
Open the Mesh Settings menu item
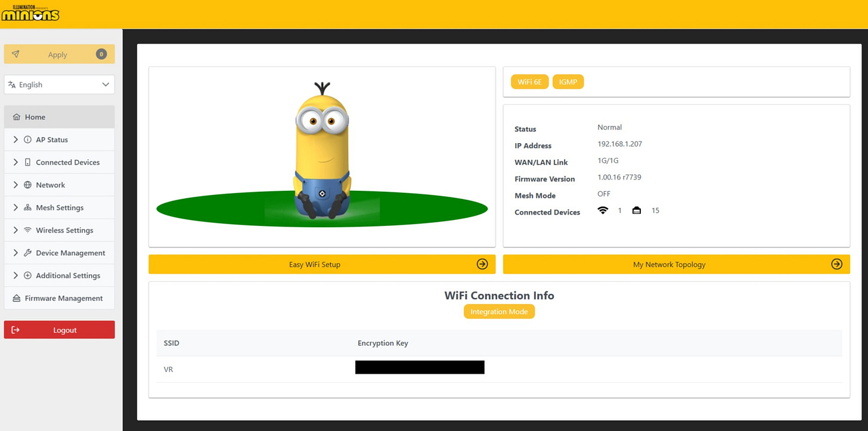(x=59, y=207)
